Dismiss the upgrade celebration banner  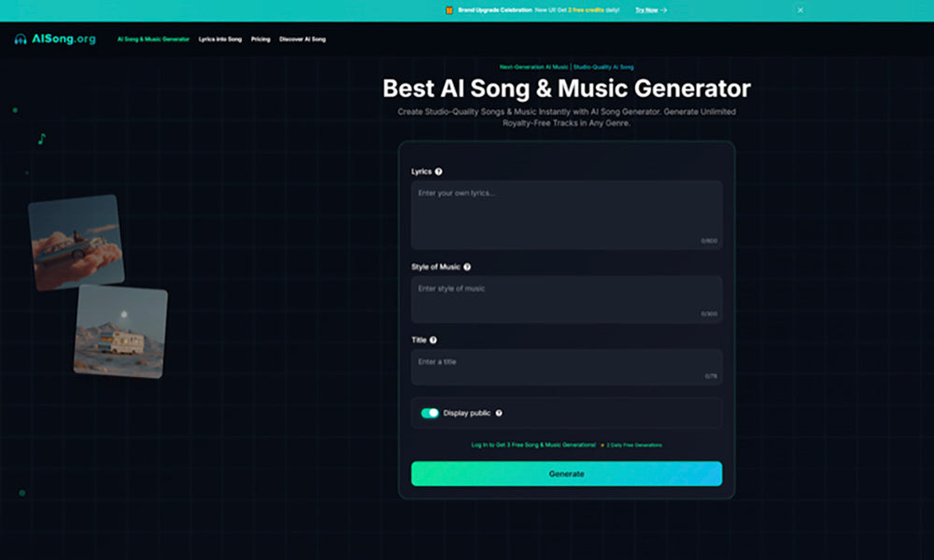tap(800, 9)
